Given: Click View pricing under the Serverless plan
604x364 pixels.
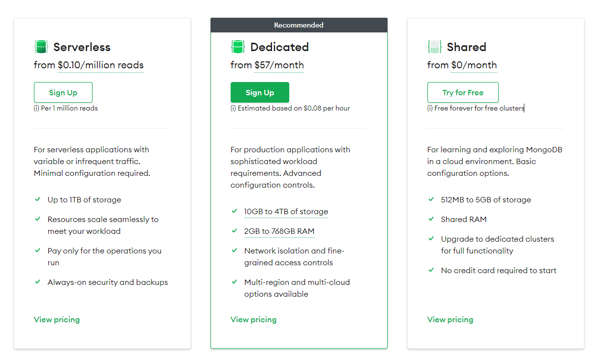Looking at the screenshot, I should (x=57, y=319).
